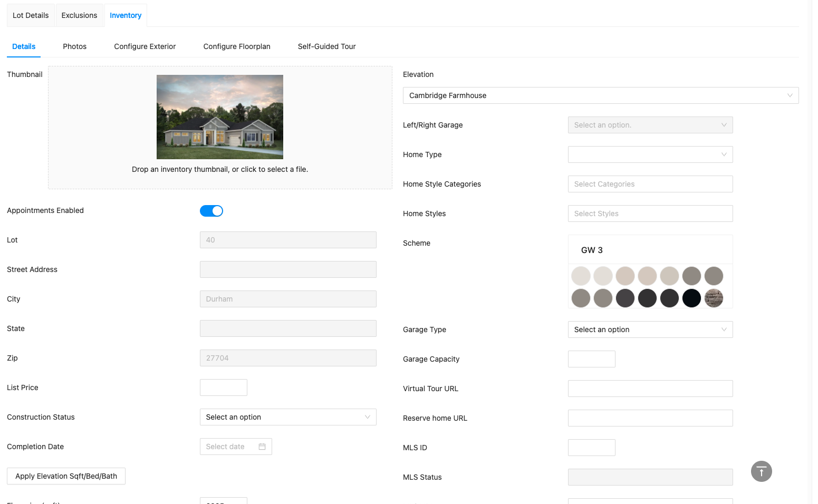Viewport: 818px width, 504px height.
Task: Open the Construction Status dropdown
Action: [x=288, y=417]
